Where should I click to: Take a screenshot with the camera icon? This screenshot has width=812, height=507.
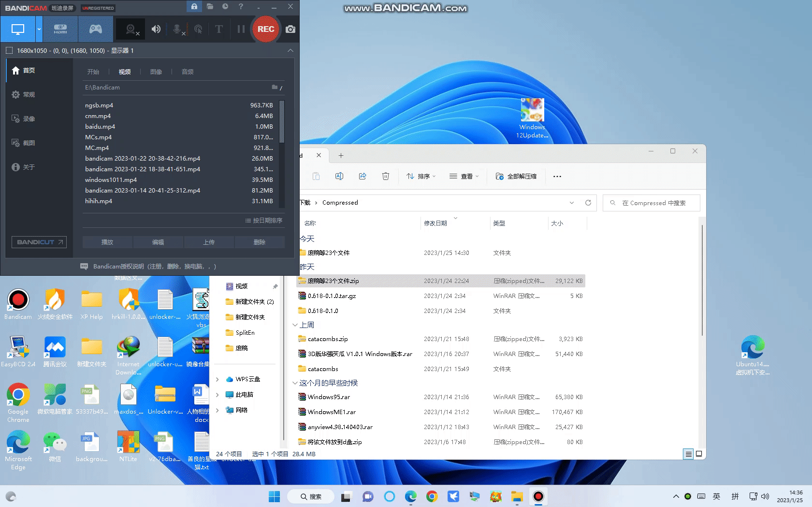coord(290,29)
